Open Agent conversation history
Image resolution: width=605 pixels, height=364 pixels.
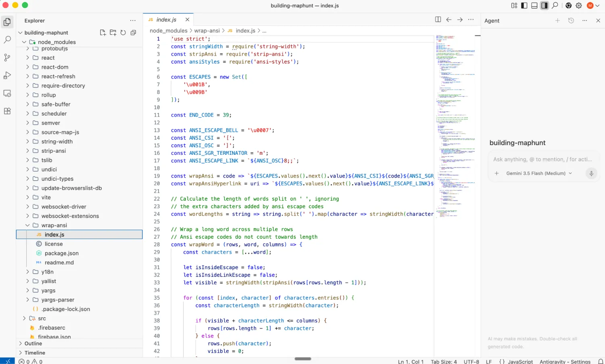(x=571, y=21)
